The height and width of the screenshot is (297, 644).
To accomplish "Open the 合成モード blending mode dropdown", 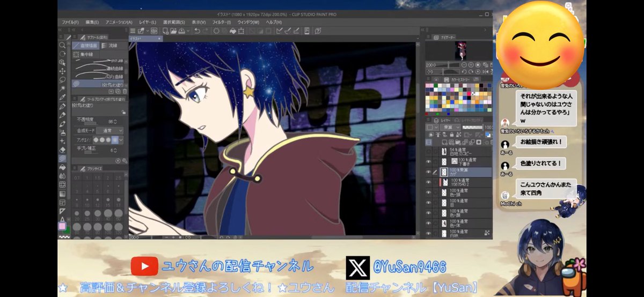I will pos(109,131).
